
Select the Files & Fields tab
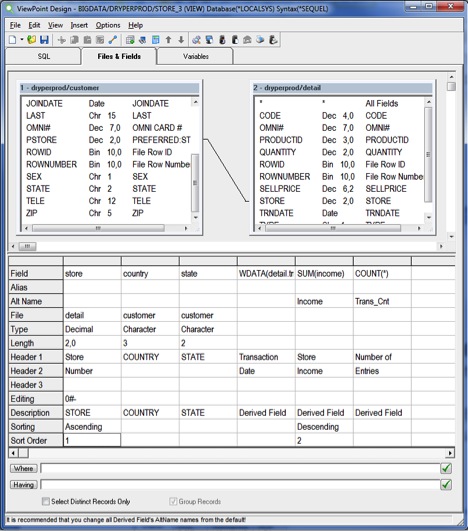pyautogui.click(x=119, y=56)
